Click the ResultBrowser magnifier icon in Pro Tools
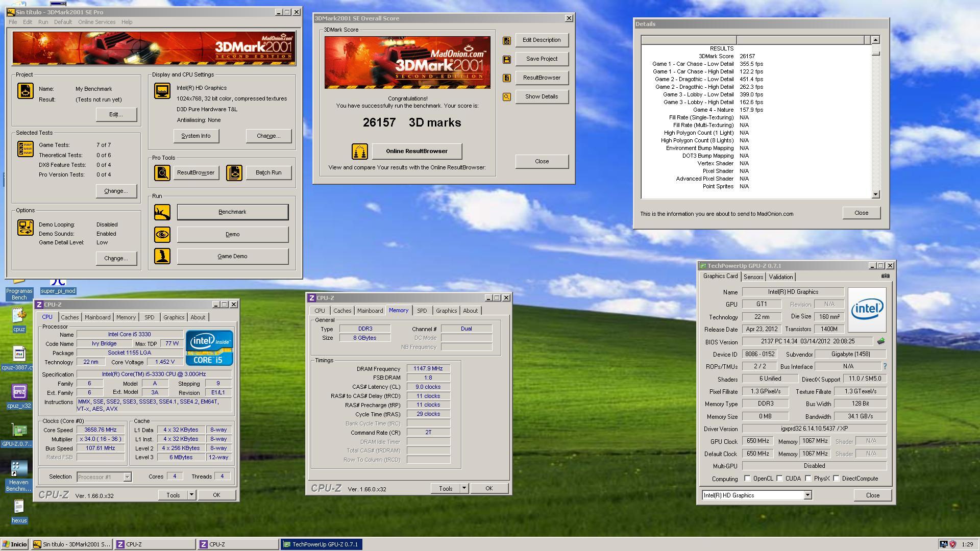The image size is (980, 551). click(162, 173)
